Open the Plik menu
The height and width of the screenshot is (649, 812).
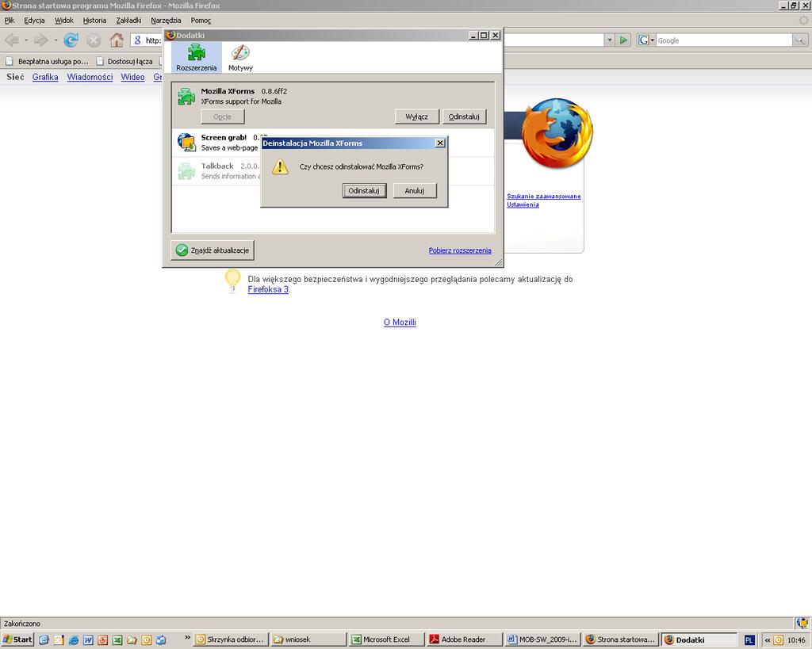(x=10, y=20)
